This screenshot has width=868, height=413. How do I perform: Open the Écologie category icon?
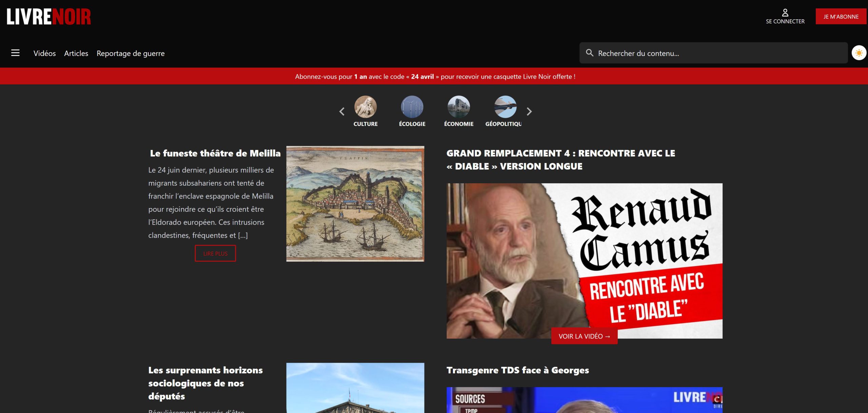[x=412, y=107]
